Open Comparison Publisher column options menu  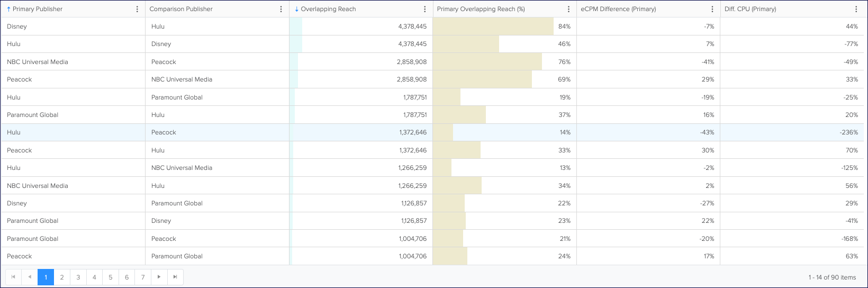pyautogui.click(x=281, y=9)
